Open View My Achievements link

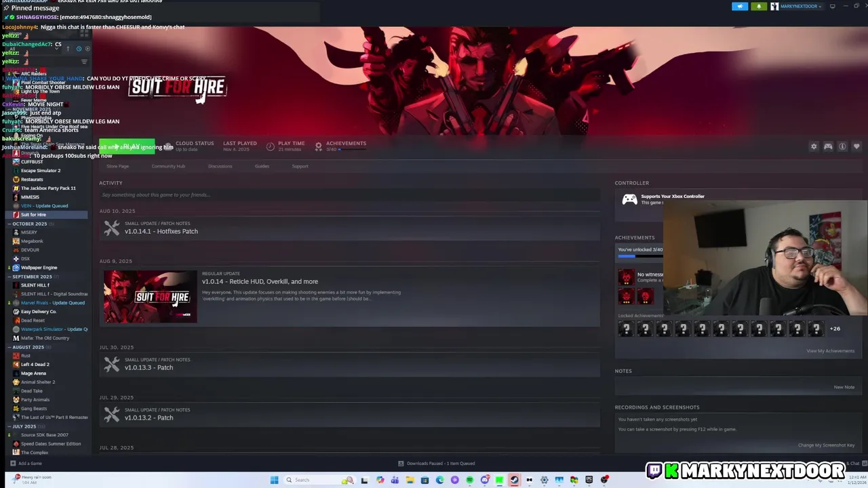coord(830,351)
